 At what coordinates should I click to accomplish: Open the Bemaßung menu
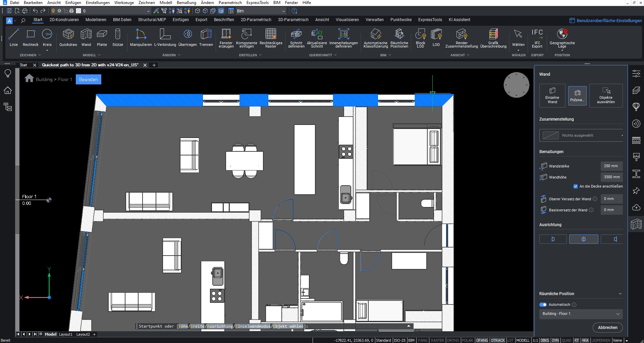coord(186,3)
